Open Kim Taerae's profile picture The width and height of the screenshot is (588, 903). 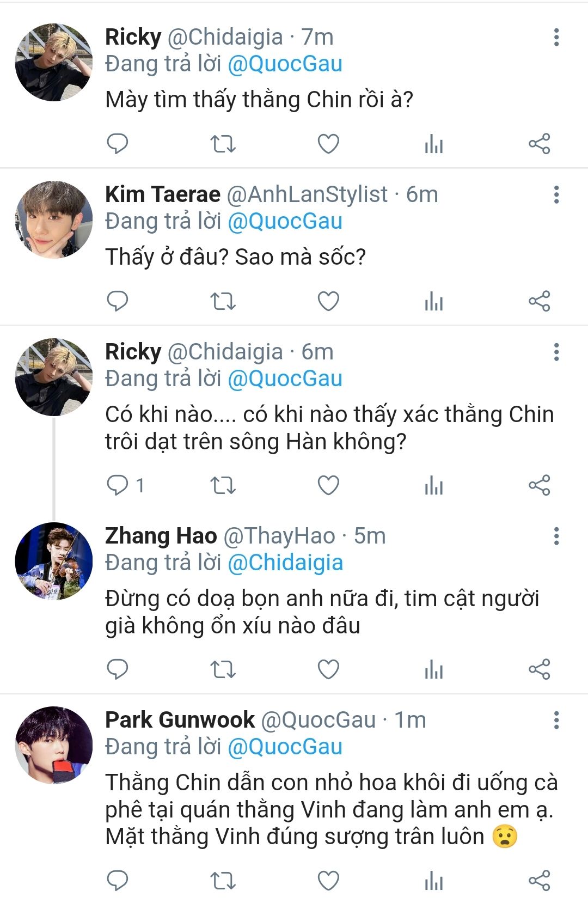[53, 219]
